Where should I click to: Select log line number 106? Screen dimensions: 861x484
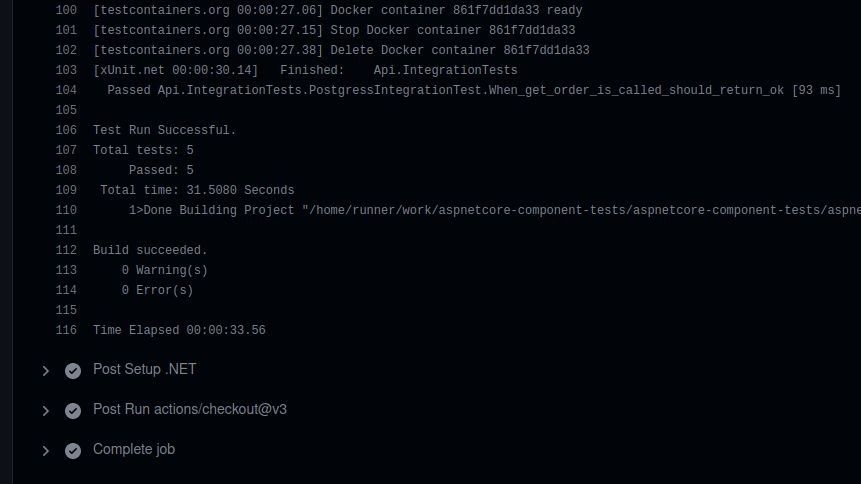[66, 130]
